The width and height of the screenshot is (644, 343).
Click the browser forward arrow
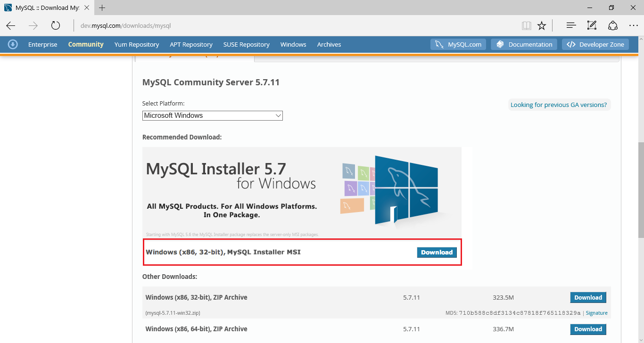coord(33,25)
